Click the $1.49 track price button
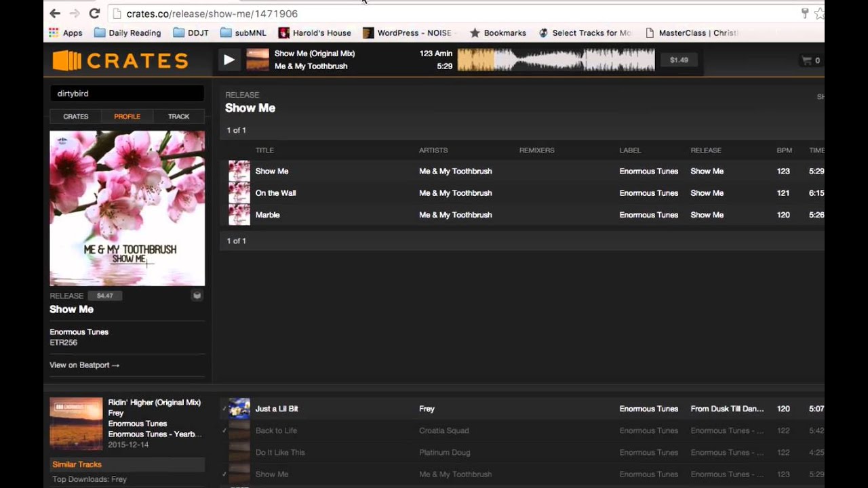 pos(679,60)
